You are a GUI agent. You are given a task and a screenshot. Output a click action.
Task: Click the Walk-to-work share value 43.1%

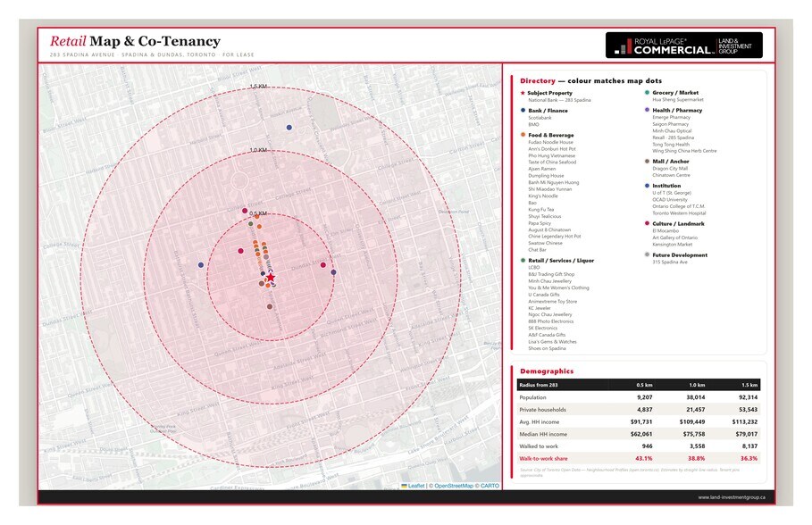(x=644, y=458)
